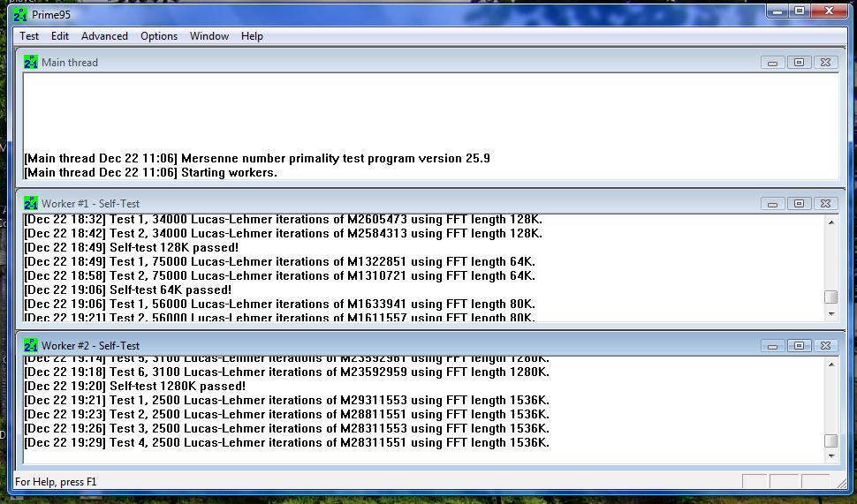Open the Window menu
This screenshot has width=857, height=504.
pyautogui.click(x=209, y=36)
